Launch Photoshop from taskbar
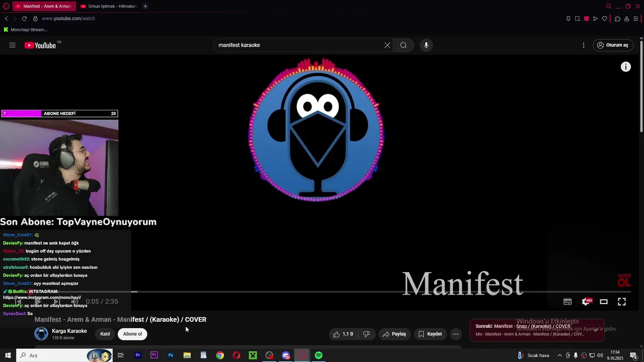644x362 pixels. coord(171,355)
